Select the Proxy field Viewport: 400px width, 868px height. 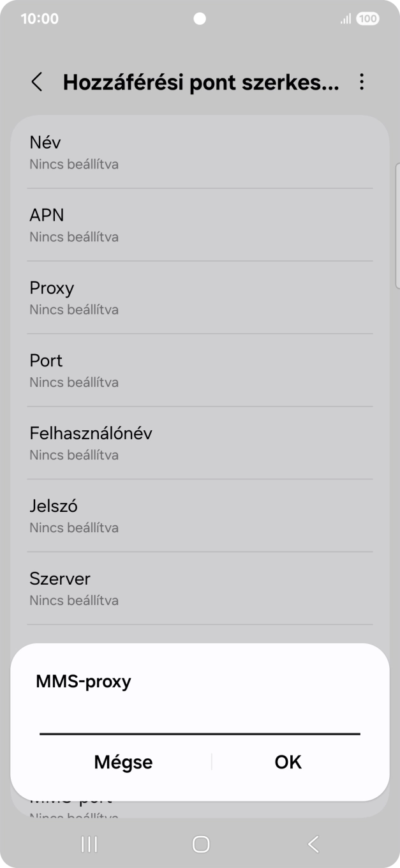click(200, 297)
